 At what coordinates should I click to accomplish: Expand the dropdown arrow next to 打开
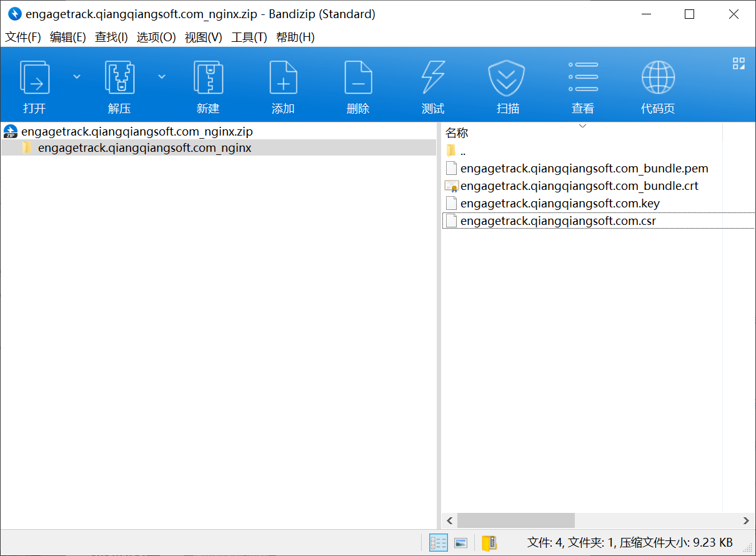pyautogui.click(x=77, y=77)
